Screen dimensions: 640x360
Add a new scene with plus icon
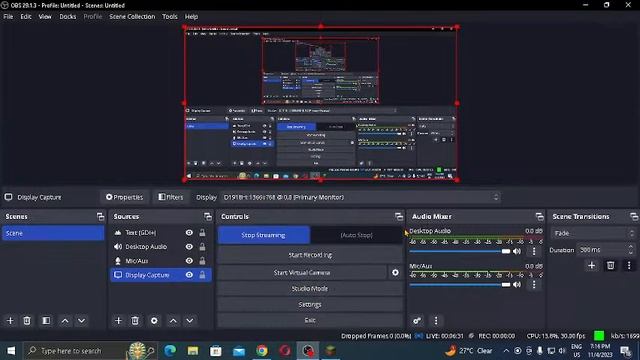pos(10,321)
